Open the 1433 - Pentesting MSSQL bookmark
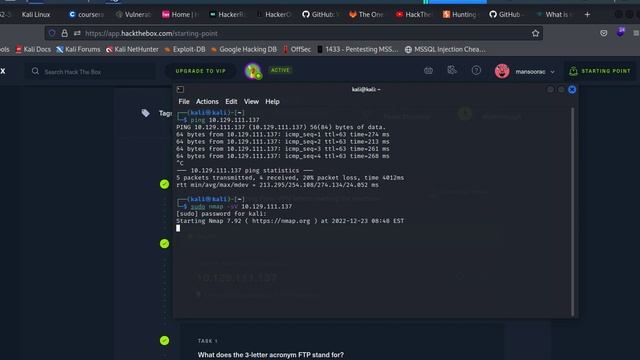 click(358, 49)
